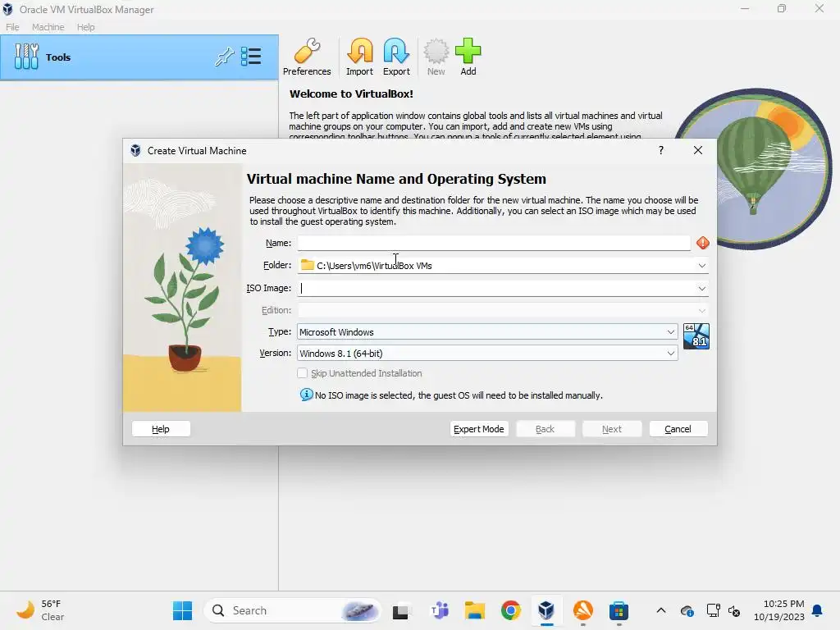Toggle Skip Unattended Installation checkbox
The height and width of the screenshot is (630, 840).
click(302, 373)
